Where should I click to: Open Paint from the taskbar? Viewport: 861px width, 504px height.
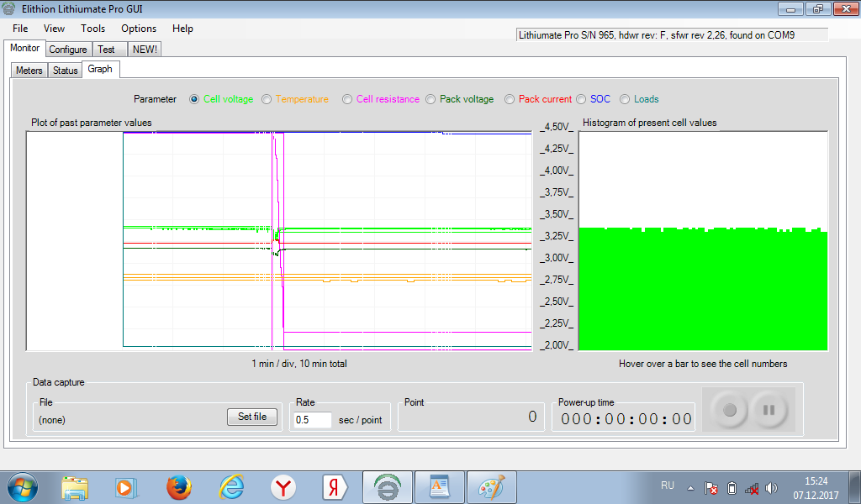(491, 487)
